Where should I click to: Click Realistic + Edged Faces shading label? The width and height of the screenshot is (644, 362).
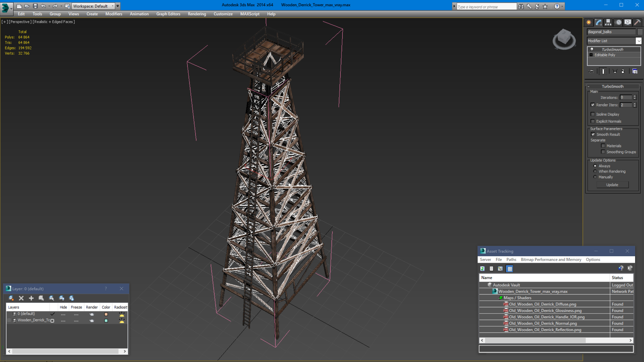click(54, 22)
